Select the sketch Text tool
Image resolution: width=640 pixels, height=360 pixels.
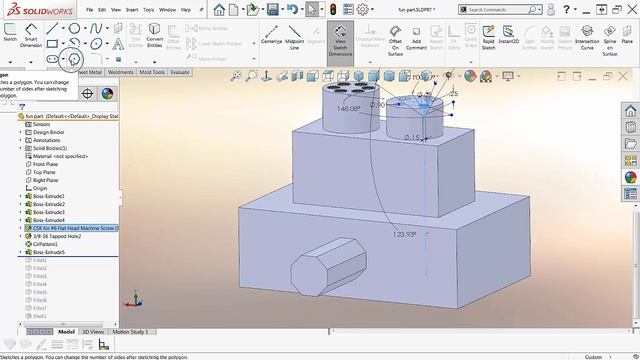[x=118, y=44]
